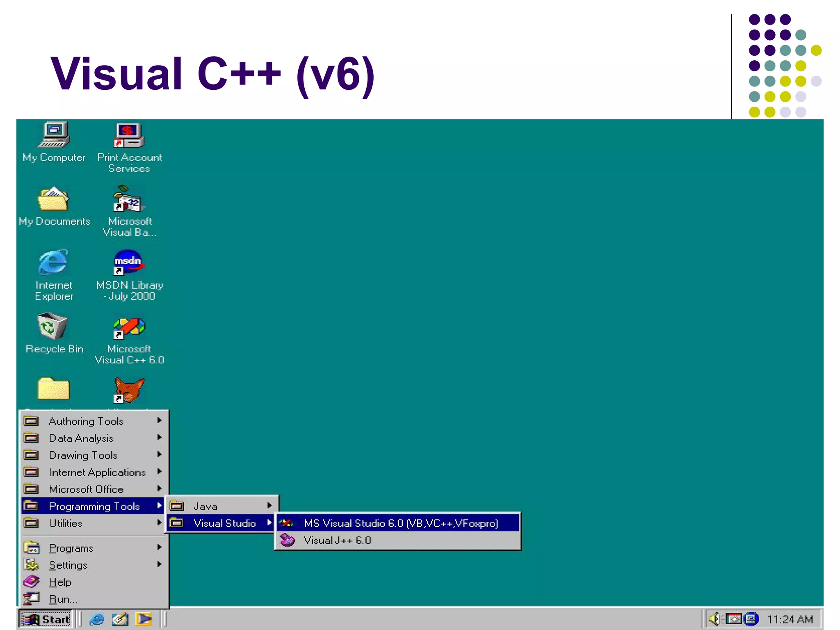Viewport: 840px width, 630px height.
Task: Click the Java folder icon in submenu
Action: click(176, 506)
